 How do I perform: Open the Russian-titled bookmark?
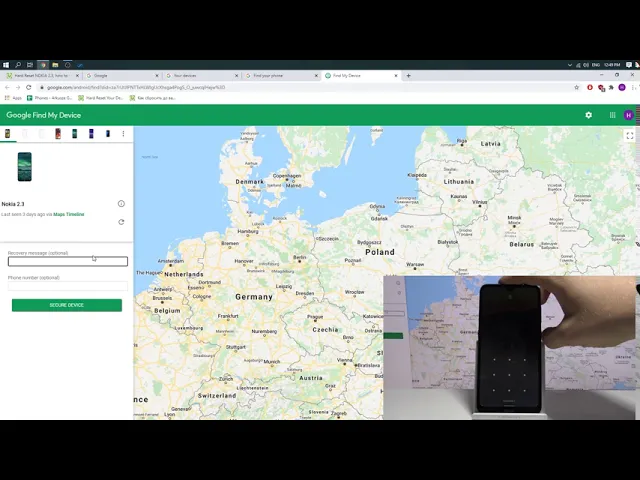[x=153, y=98]
